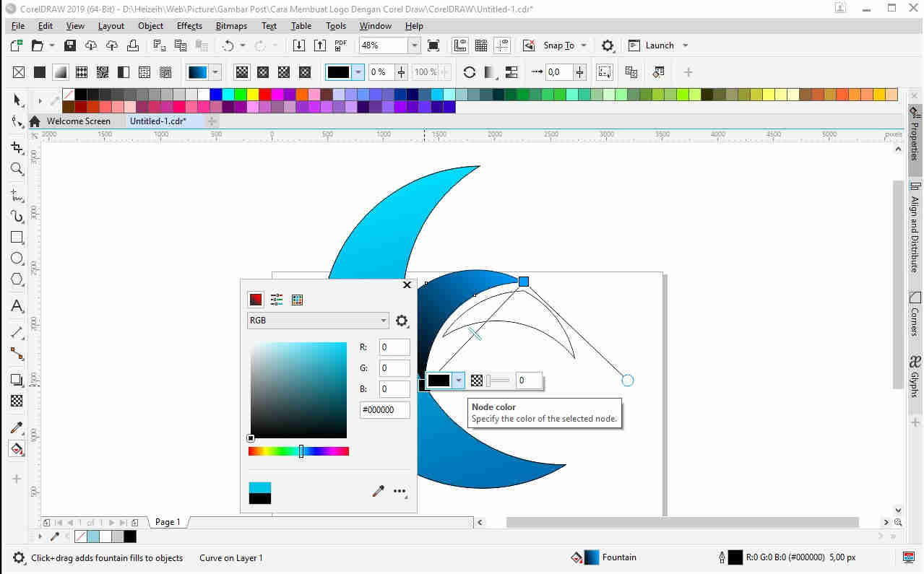Click the Full-screen preview icon

pyautogui.click(x=433, y=45)
